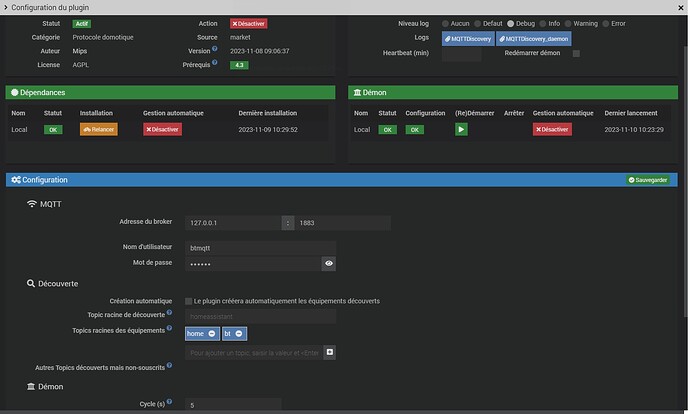Click the Configuration section header icon
Image resolution: width=690 pixels, height=414 pixels.
point(16,180)
